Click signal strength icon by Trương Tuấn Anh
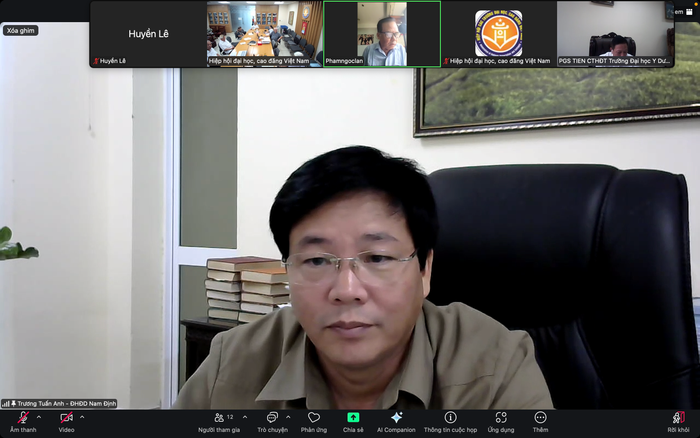Viewport: 700px width, 438px height. pos(6,404)
